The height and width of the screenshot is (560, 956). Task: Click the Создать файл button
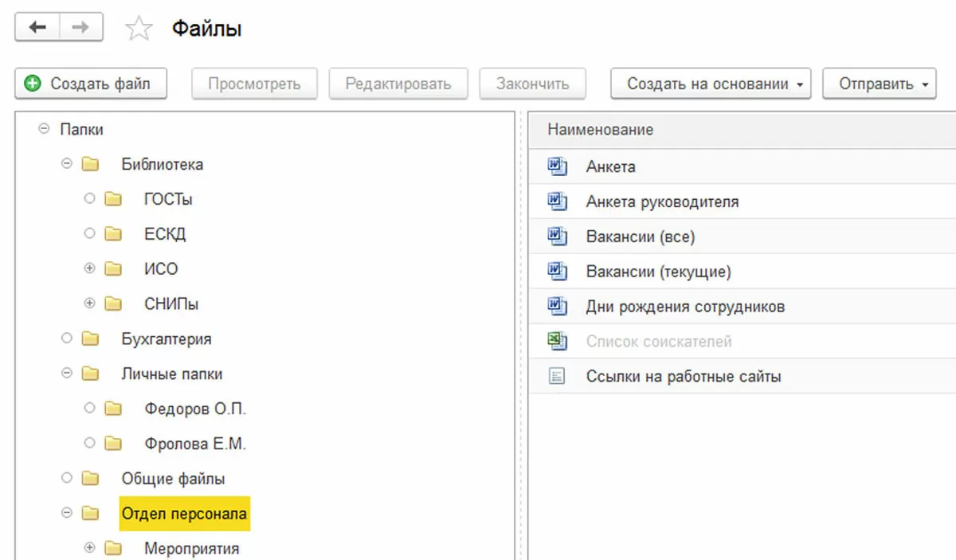point(90,84)
